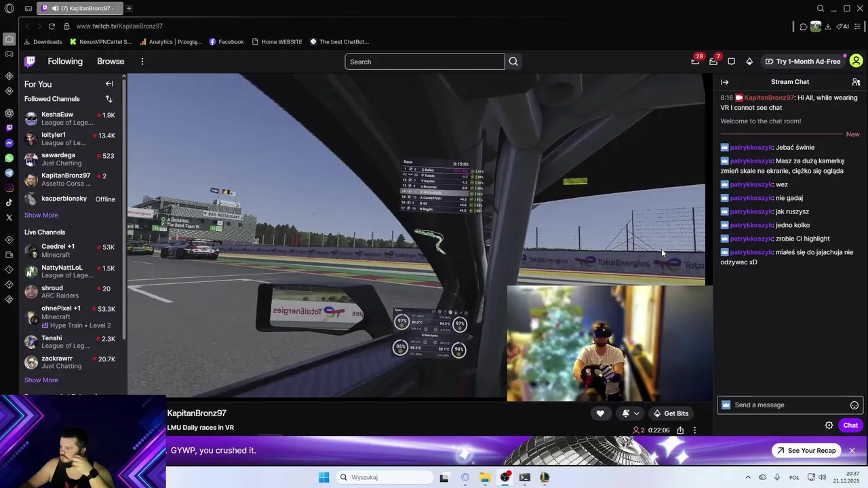
Task: Open The best ChatBot bookmark
Action: tap(339, 42)
